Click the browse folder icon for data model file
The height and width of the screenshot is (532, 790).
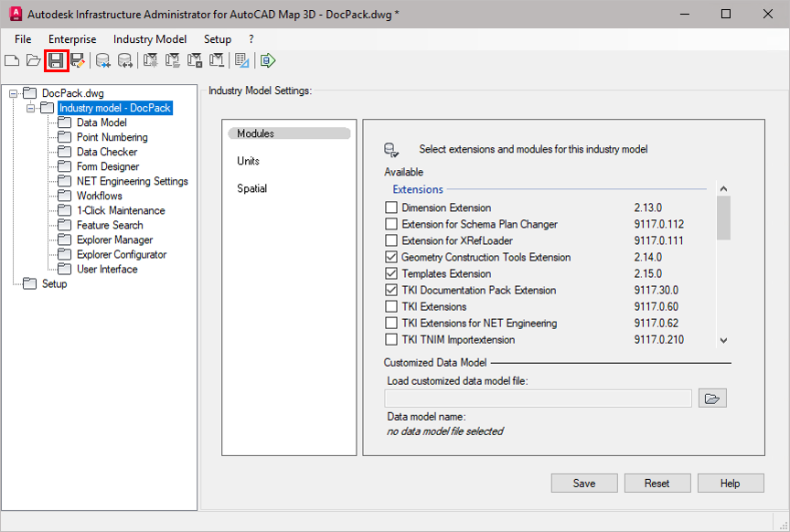tap(712, 399)
